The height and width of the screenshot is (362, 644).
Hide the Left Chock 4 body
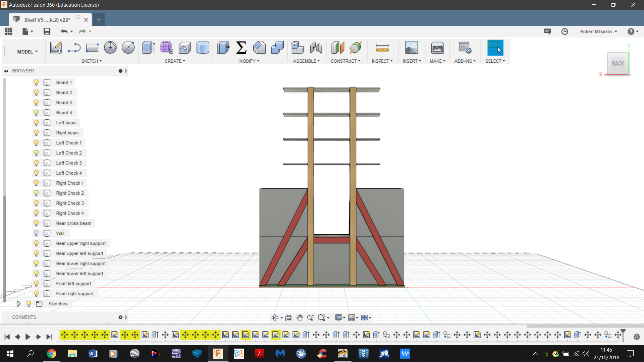(36, 173)
